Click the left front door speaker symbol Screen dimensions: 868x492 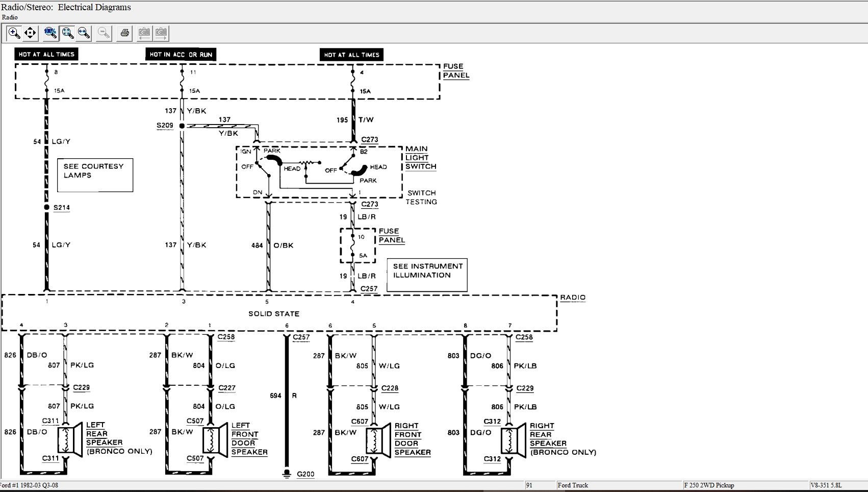[215, 439]
